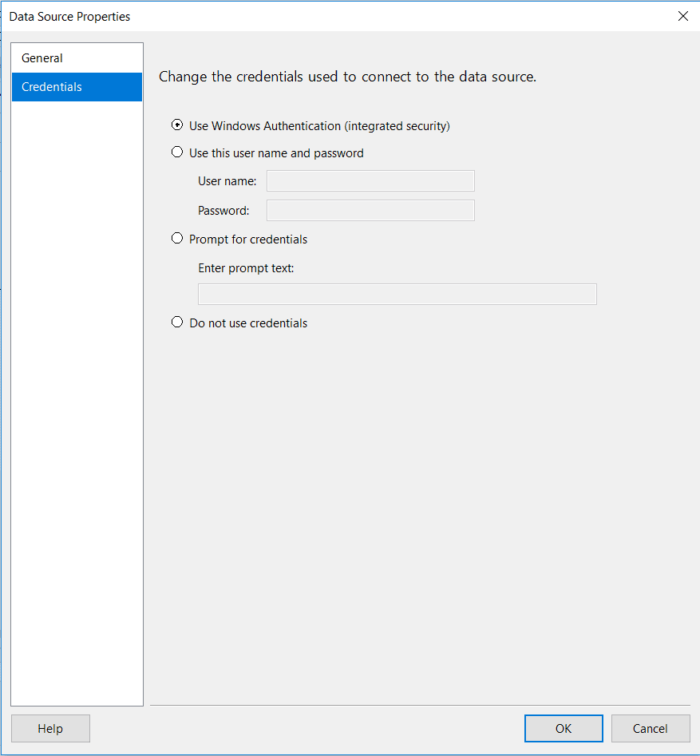The image size is (700, 756).
Task: Select Do not use credentials option
Action: pyautogui.click(x=177, y=323)
